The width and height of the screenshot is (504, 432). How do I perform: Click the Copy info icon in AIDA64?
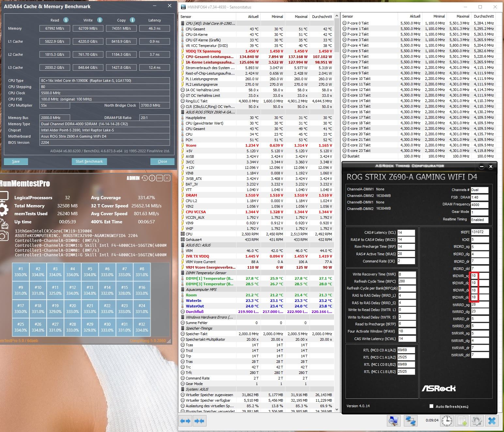[x=132, y=20]
